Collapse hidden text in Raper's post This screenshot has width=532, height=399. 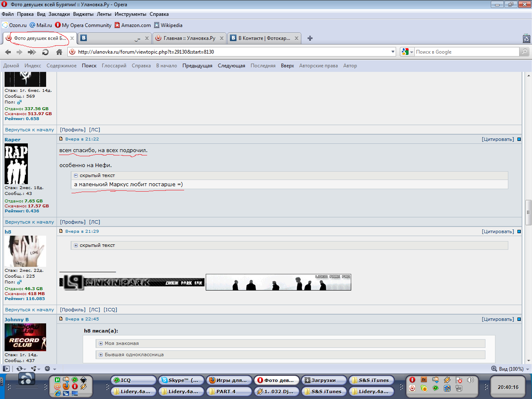[76, 176]
